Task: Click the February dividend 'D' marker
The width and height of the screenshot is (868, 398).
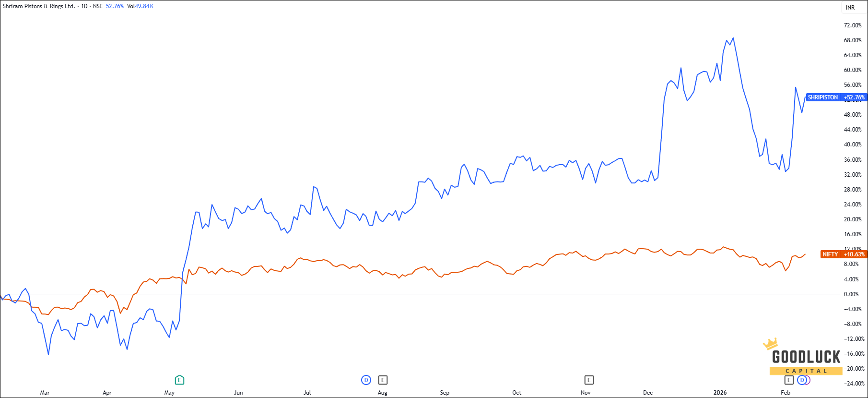Action: 802,380
